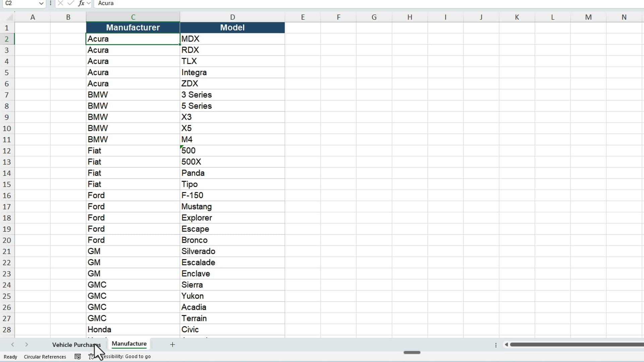Select the Honda cell in row 28
Image resolution: width=644 pixels, height=362 pixels.
[x=133, y=329]
